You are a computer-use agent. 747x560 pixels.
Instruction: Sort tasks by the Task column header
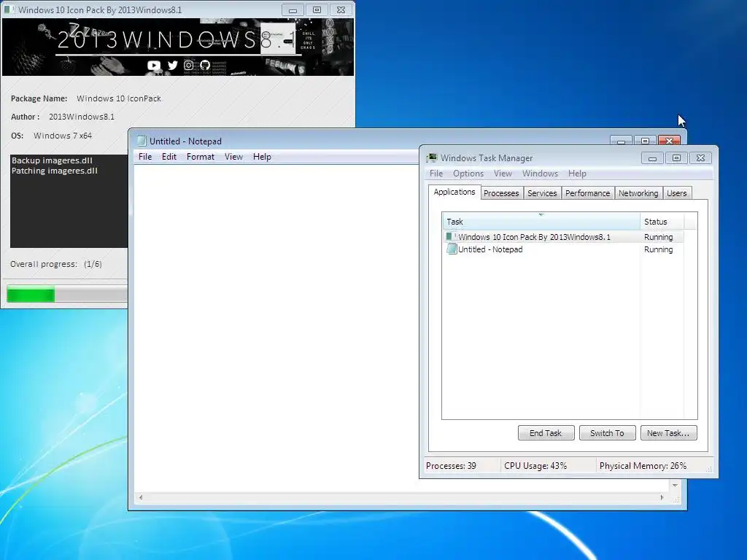(541, 222)
